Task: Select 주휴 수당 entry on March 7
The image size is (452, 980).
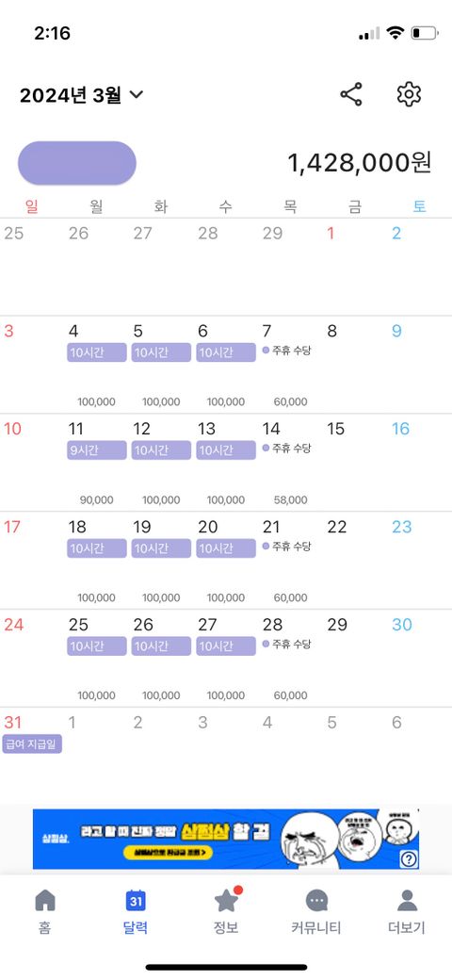Action: click(287, 350)
